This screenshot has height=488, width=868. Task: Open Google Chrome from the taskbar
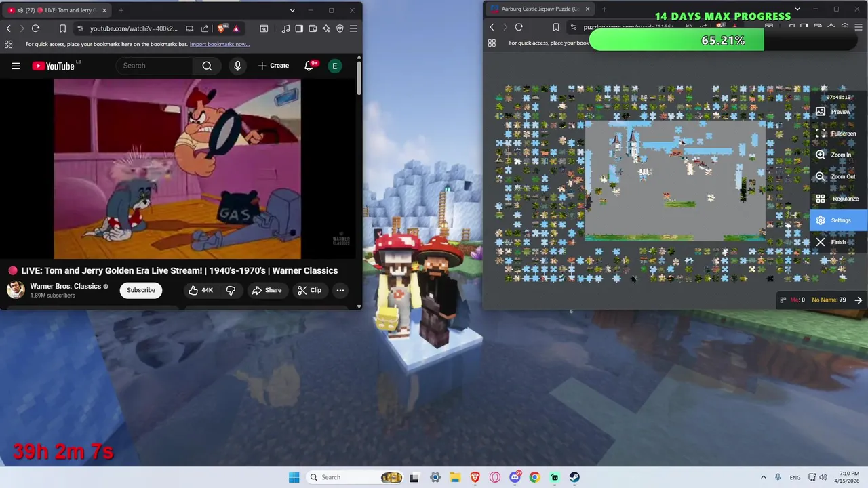point(534,477)
